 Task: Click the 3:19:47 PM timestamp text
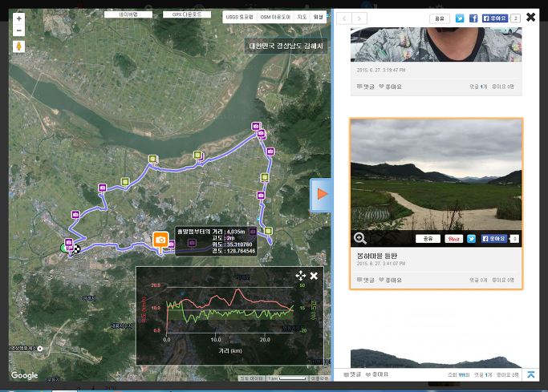[x=381, y=71]
